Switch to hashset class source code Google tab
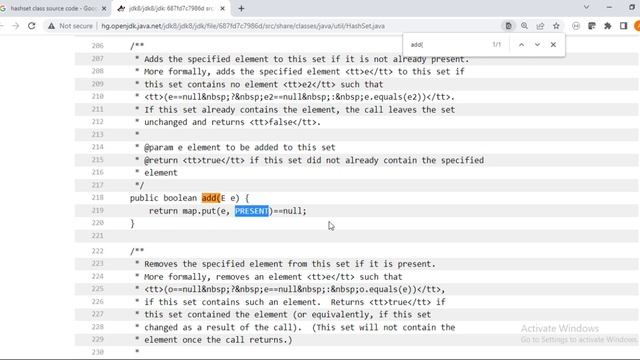 (x=53, y=8)
